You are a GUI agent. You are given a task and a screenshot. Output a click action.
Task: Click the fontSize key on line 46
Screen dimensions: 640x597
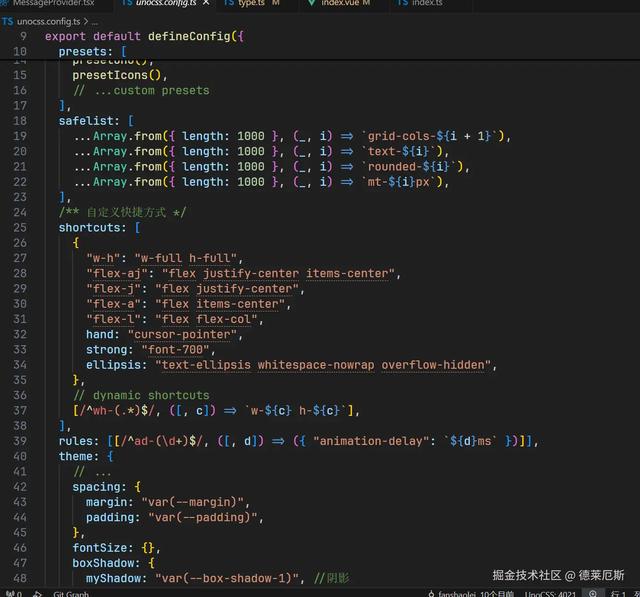(100, 548)
